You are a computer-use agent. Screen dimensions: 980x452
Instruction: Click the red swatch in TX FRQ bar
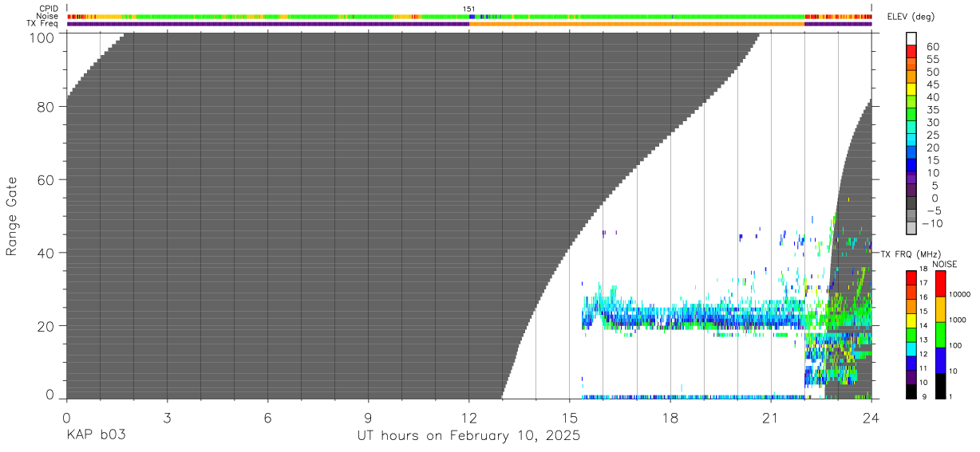point(911,277)
